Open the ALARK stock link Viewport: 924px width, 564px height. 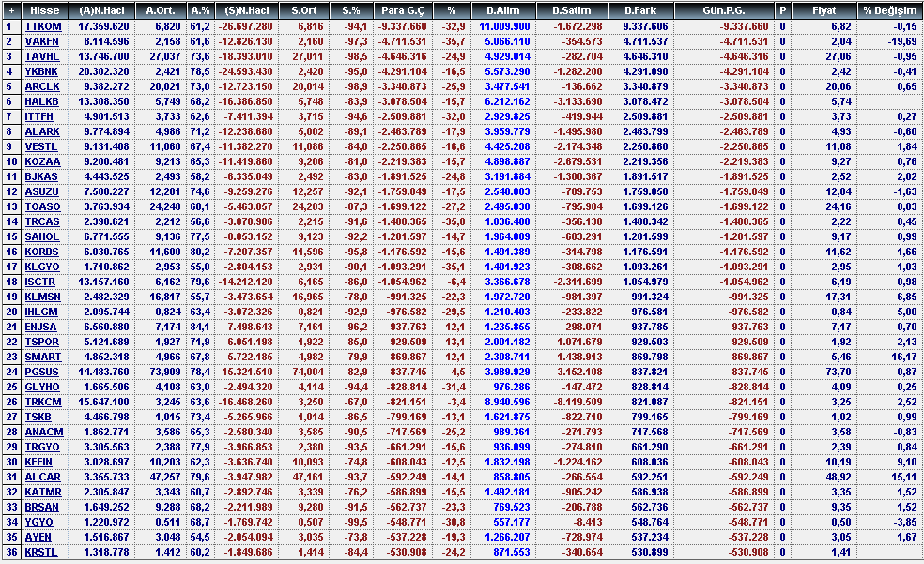click(42, 132)
